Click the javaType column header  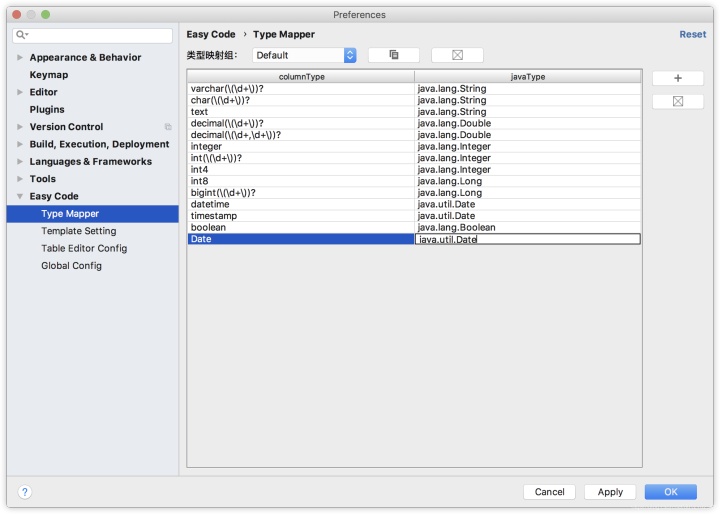click(528, 77)
